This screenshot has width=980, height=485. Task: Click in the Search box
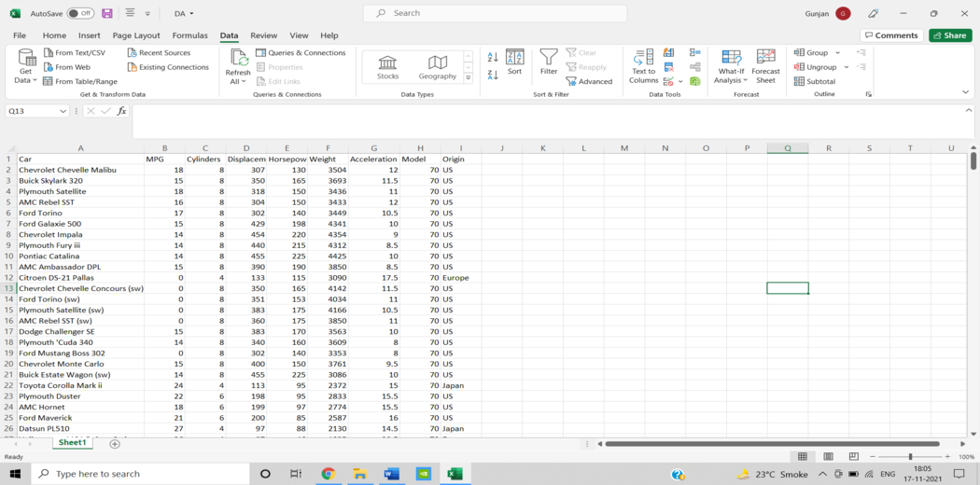(x=495, y=13)
